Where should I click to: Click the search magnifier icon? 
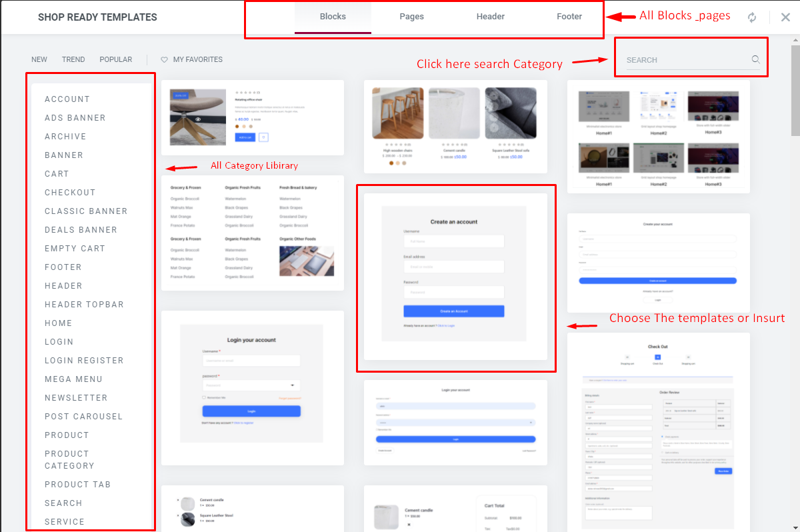click(x=755, y=59)
